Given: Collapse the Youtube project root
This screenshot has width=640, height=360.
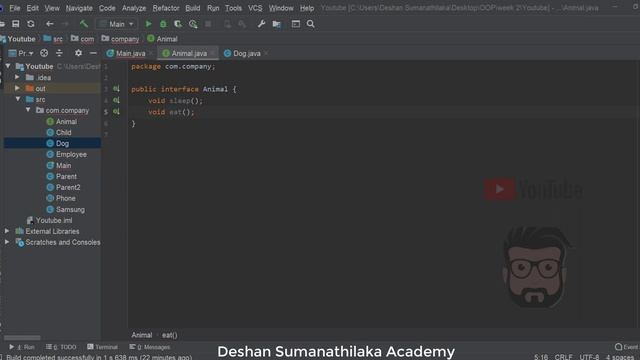Looking at the screenshot, I should (8, 66).
